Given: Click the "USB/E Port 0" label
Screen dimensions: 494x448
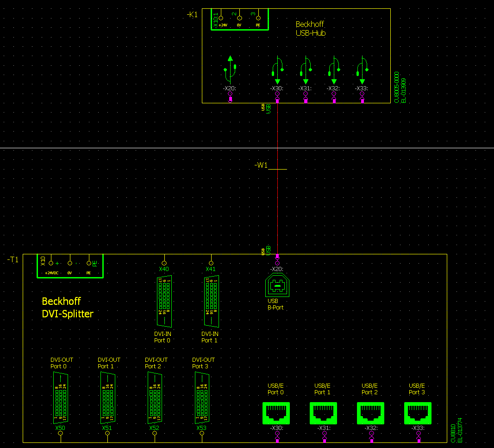Looking at the screenshot, I should tap(275, 389).
